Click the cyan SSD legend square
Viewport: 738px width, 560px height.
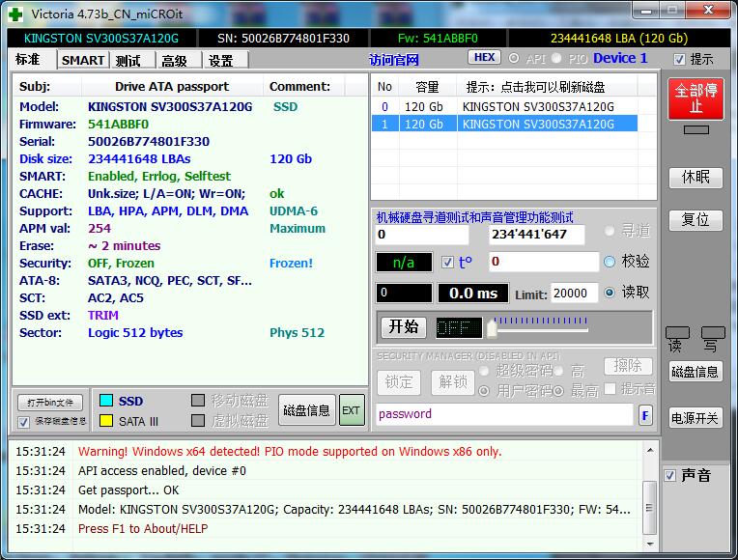106,401
